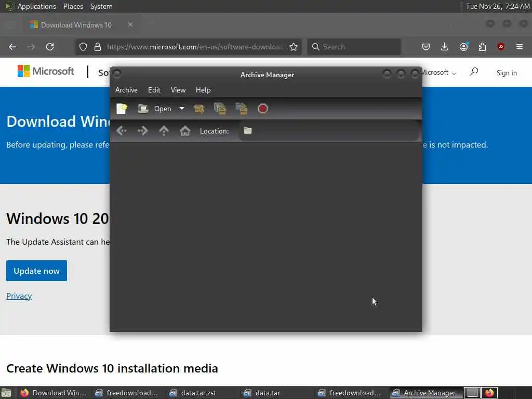Open the Firefox Extensions puzzle icon

point(482,47)
